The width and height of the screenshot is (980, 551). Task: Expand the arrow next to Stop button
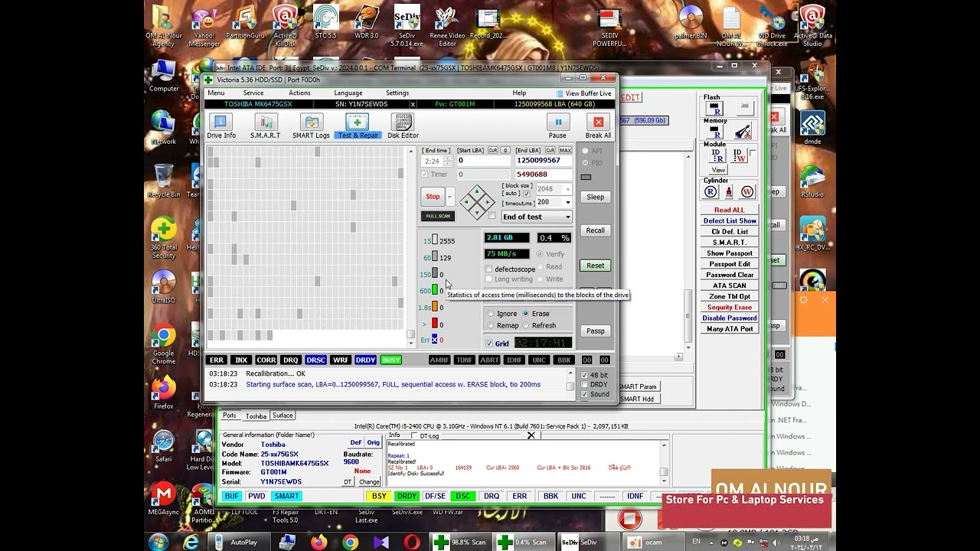pyautogui.click(x=449, y=197)
